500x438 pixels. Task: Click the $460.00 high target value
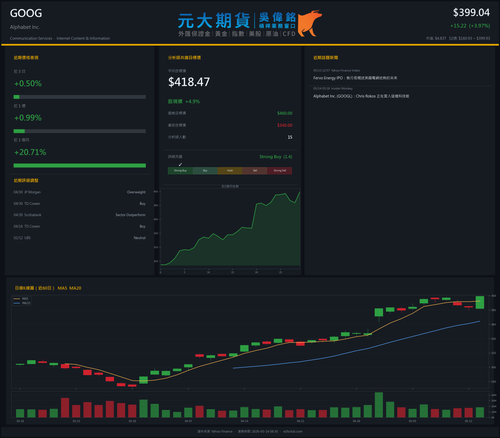(x=285, y=113)
